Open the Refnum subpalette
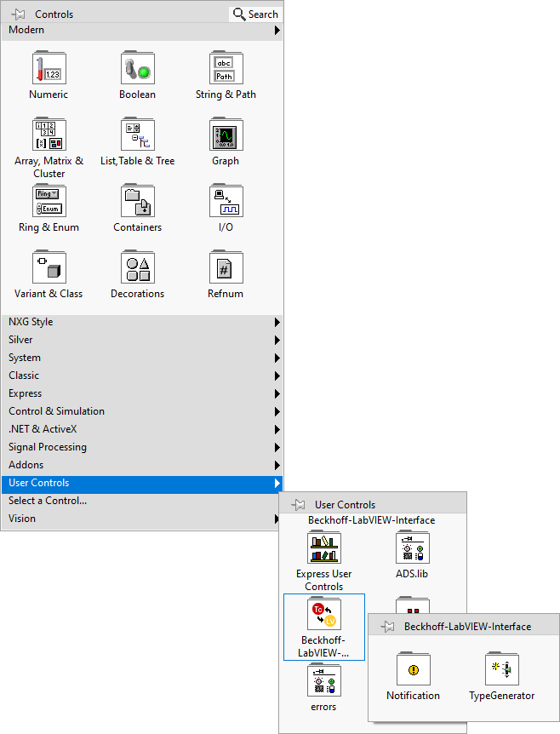This screenshot has height=734, width=560. (x=226, y=267)
